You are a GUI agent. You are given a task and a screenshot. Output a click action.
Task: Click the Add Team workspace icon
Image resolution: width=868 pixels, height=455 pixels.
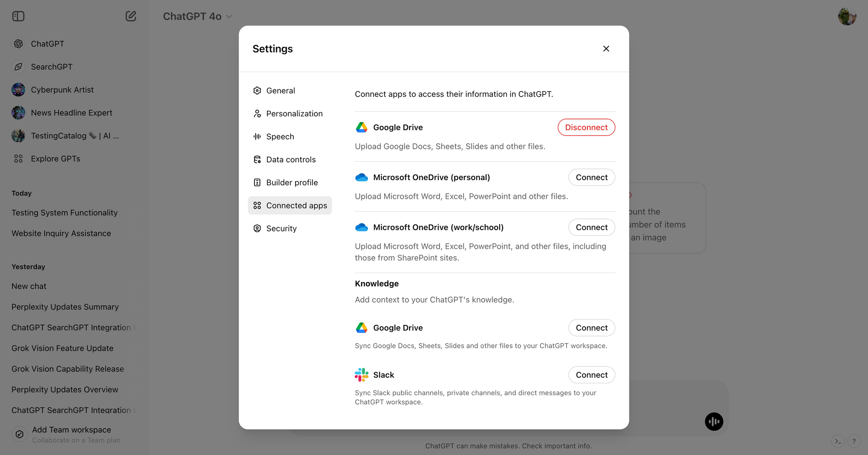click(20, 434)
